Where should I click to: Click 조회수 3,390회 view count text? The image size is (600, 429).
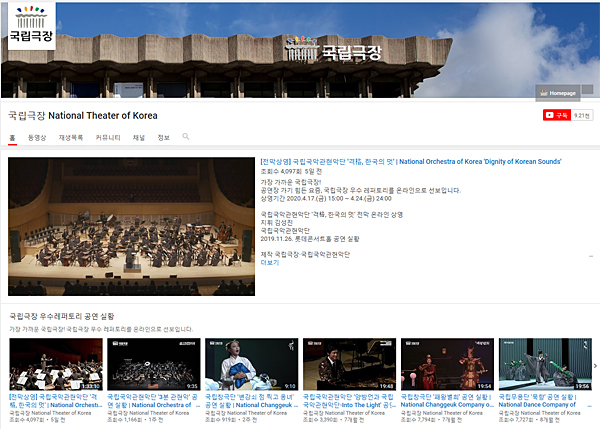pos(321,420)
